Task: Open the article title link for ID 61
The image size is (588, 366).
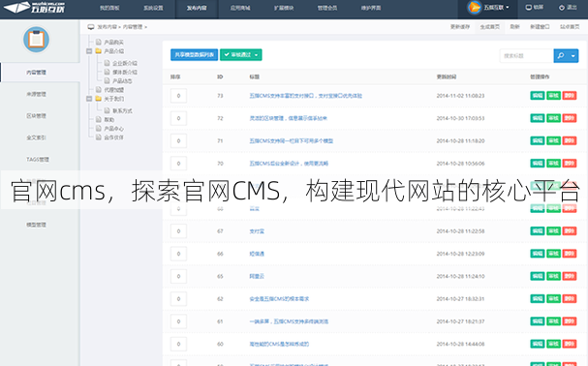Action: point(289,321)
